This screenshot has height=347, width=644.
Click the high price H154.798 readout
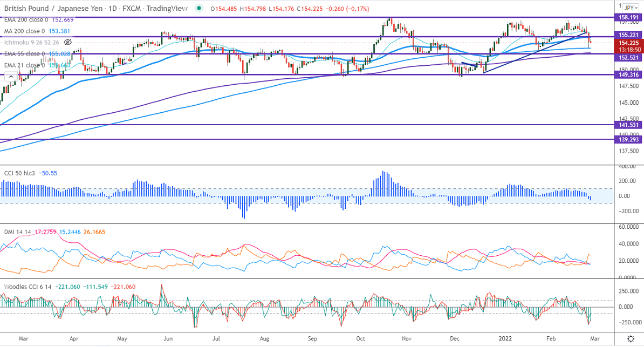[252, 9]
